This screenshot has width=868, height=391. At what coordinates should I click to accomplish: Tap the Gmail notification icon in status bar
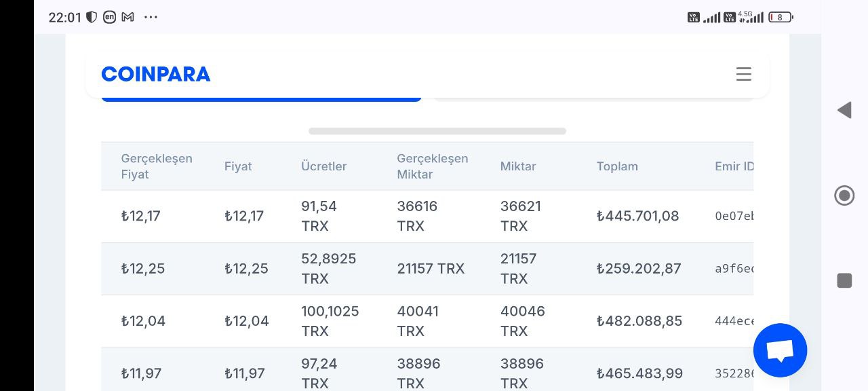click(x=127, y=17)
